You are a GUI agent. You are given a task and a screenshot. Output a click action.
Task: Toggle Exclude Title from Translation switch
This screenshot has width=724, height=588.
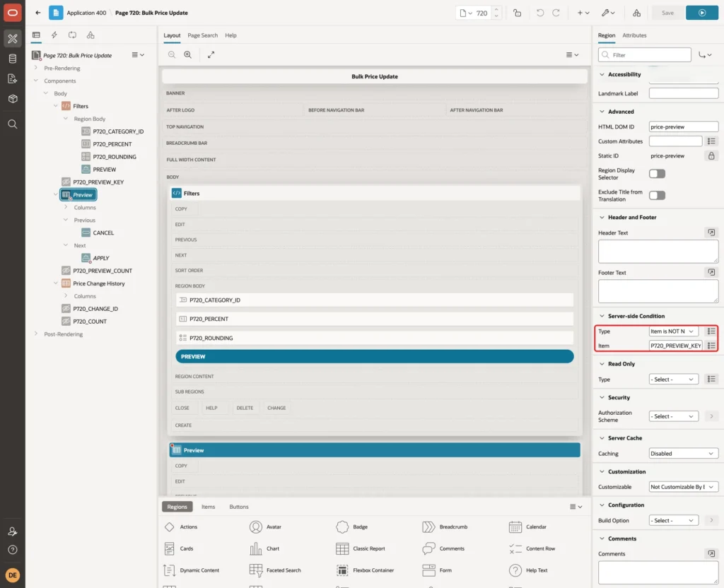[x=657, y=195]
